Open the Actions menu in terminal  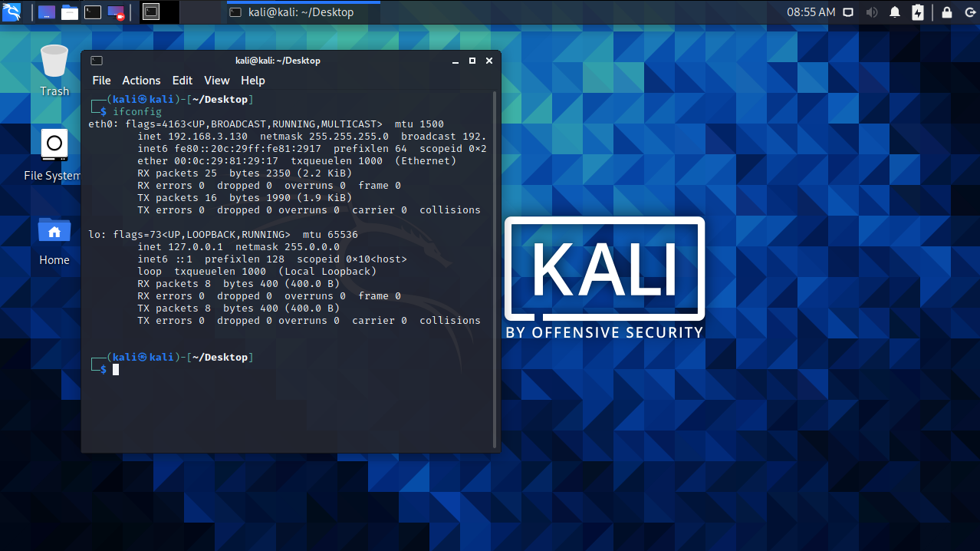coord(142,81)
